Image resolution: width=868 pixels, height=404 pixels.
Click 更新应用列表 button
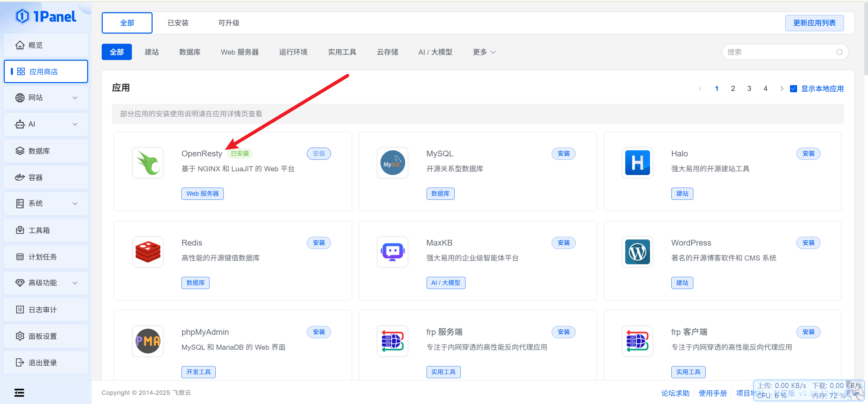tap(814, 23)
